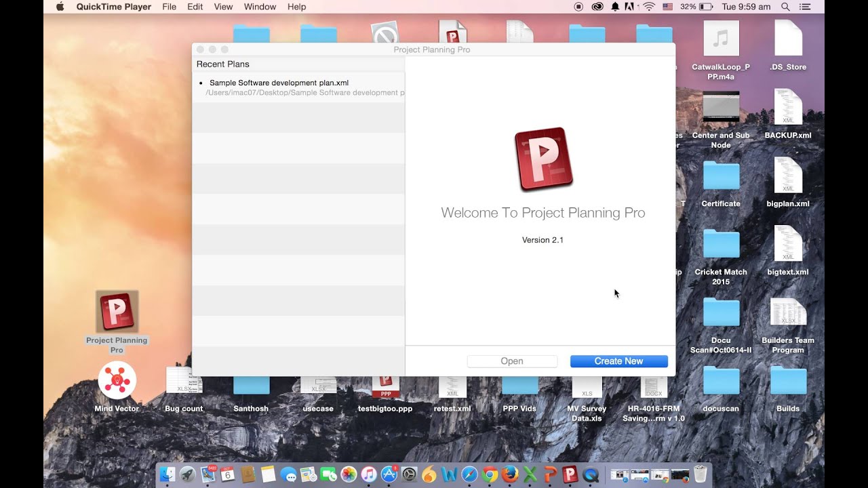Open Messages in the dock
Screen dimensions: 868x488
[x=288, y=474]
